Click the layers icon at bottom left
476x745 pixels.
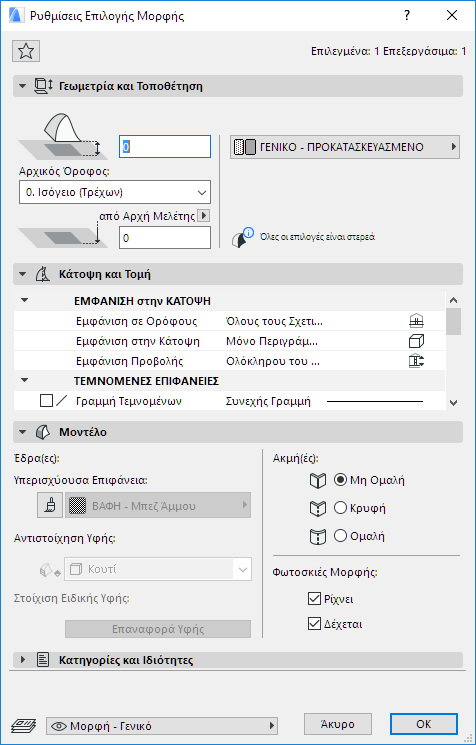[21, 725]
